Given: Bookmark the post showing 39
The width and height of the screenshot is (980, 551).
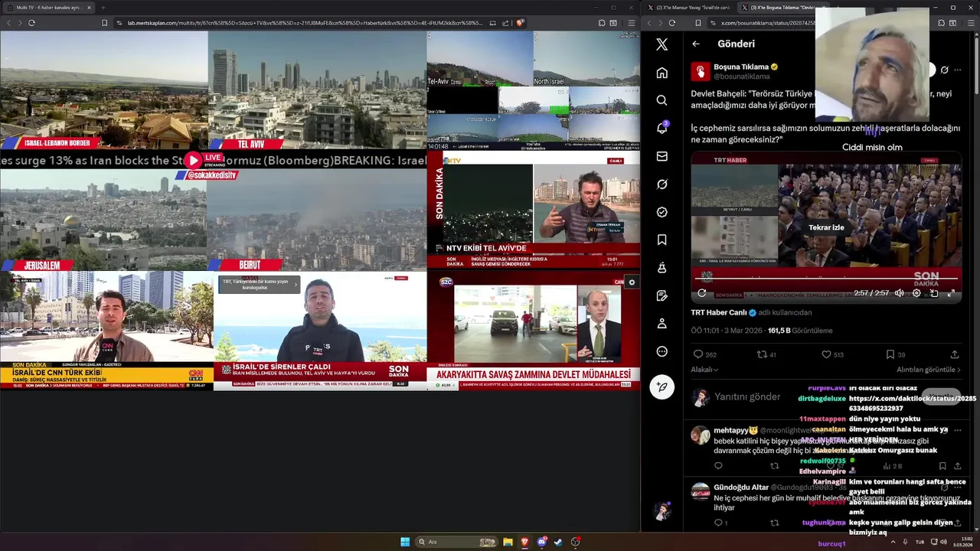Looking at the screenshot, I should pos(895,354).
